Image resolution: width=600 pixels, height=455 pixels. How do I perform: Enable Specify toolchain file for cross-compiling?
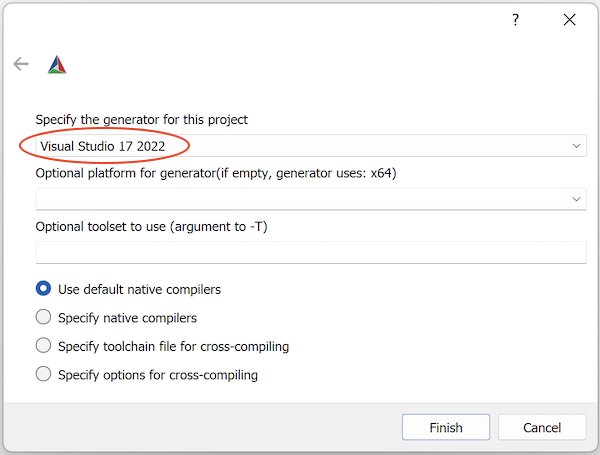[43, 346]
